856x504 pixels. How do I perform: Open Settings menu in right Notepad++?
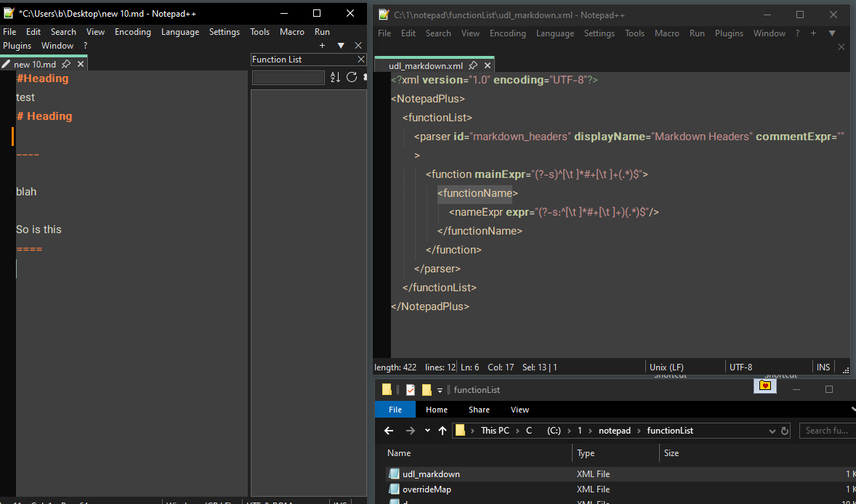coord(599,33)
